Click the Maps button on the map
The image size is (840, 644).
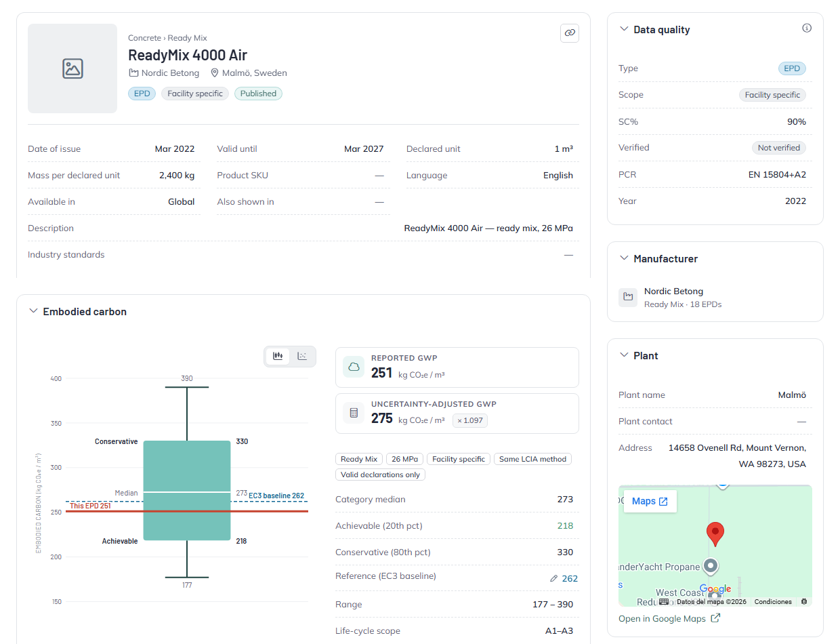point(650,501)
